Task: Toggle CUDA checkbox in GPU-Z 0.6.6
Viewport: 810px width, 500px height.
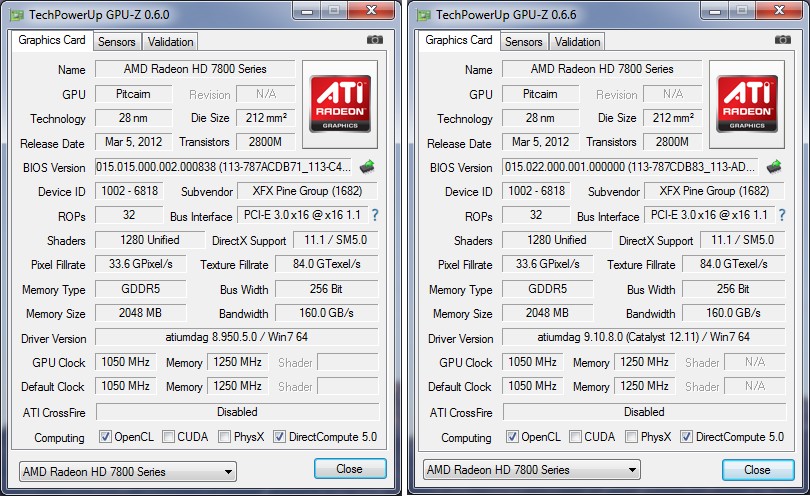Action: pos(575,436)
